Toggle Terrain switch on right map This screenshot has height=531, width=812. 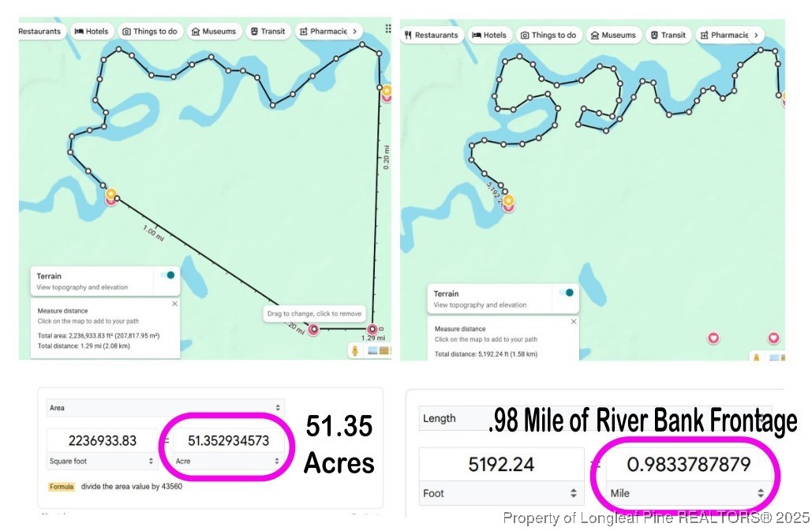point(566,293)
